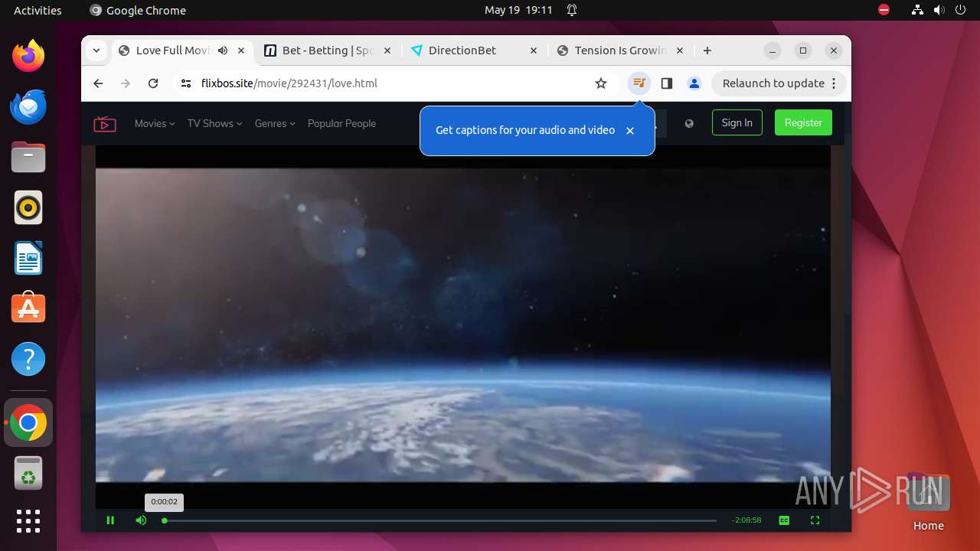980x551 pixels.
Task: Show Applications grid
Action: coord(28,521)
